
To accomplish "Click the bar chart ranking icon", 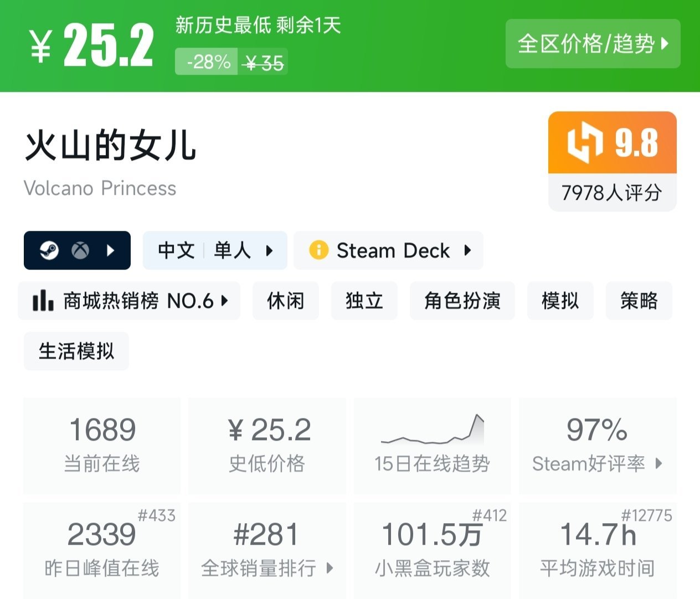I will tap(43, 301).
